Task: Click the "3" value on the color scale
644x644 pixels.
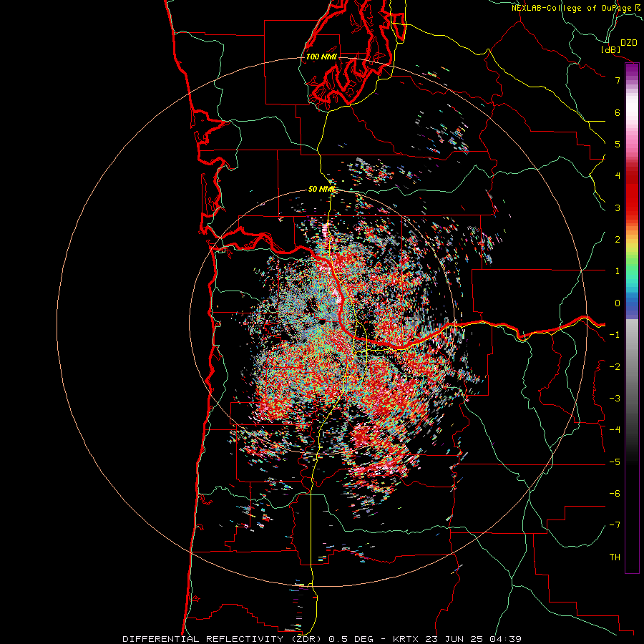Action: (618, 208)
